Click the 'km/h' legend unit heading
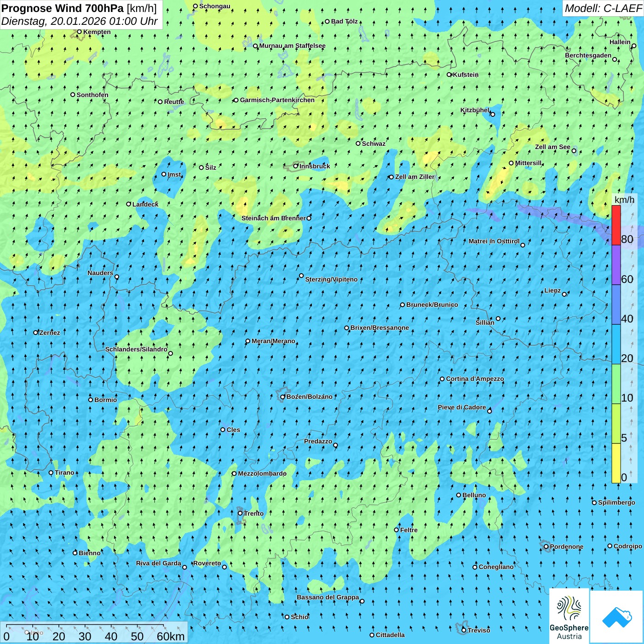The image size is (644, 644). pos(624,199)
